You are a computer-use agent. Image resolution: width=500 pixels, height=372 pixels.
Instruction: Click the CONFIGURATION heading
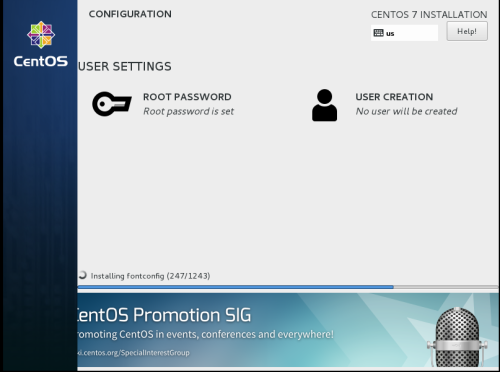click(130, 14)
